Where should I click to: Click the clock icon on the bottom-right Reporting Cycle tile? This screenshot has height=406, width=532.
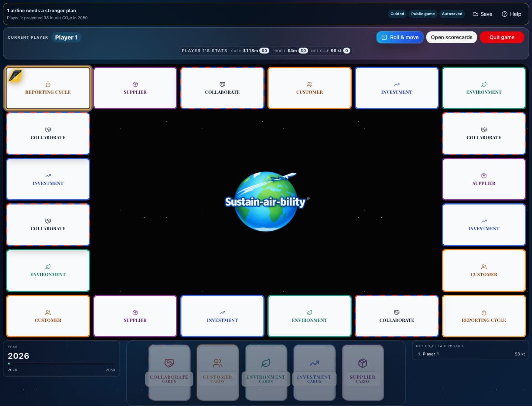[x=484, y=313]
